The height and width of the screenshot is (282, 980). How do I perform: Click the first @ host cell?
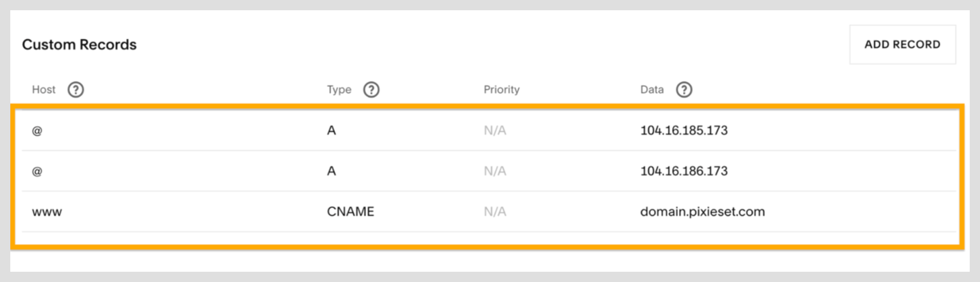37,130
